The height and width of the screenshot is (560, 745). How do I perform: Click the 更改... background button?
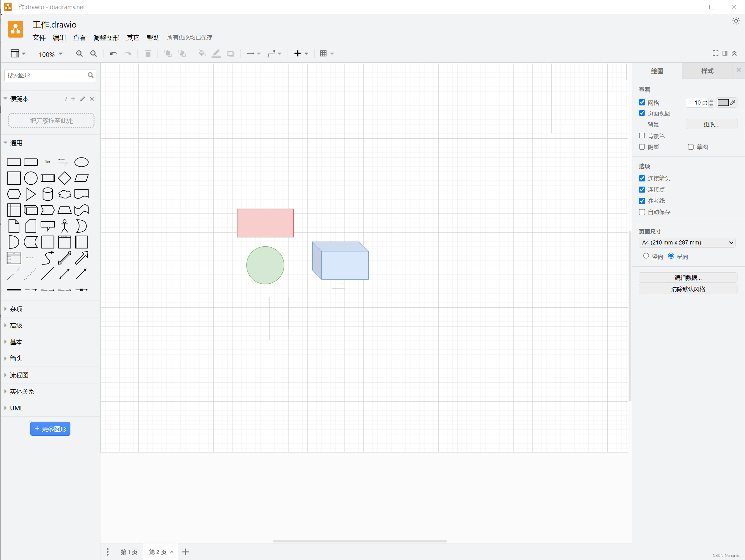[711, 124]
